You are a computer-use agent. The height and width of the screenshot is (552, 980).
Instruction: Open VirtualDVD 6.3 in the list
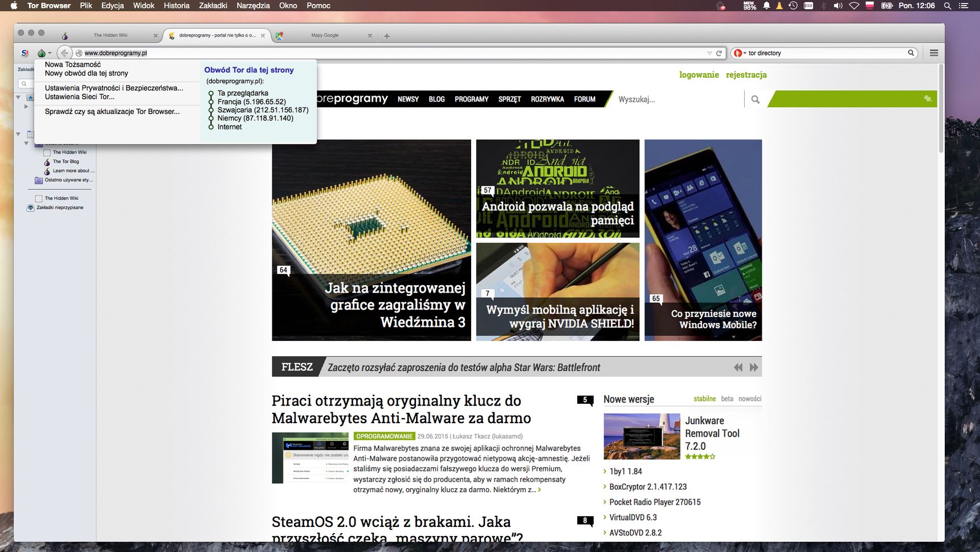[633, 517]
